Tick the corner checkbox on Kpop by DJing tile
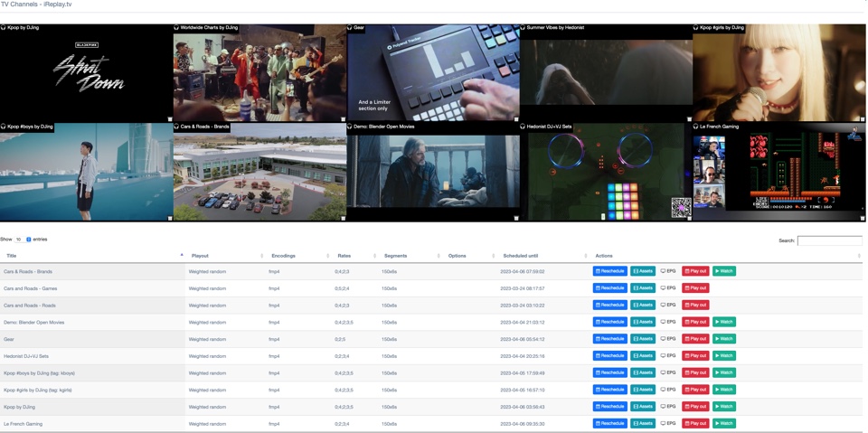 click(x=170, y=119)
